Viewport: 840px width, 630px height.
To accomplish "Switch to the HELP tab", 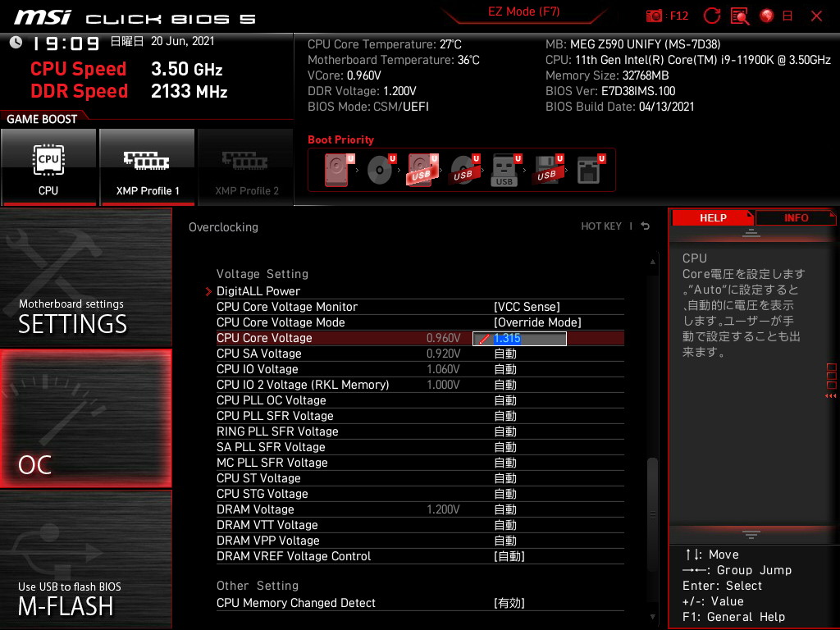I will tap(713, 217).
